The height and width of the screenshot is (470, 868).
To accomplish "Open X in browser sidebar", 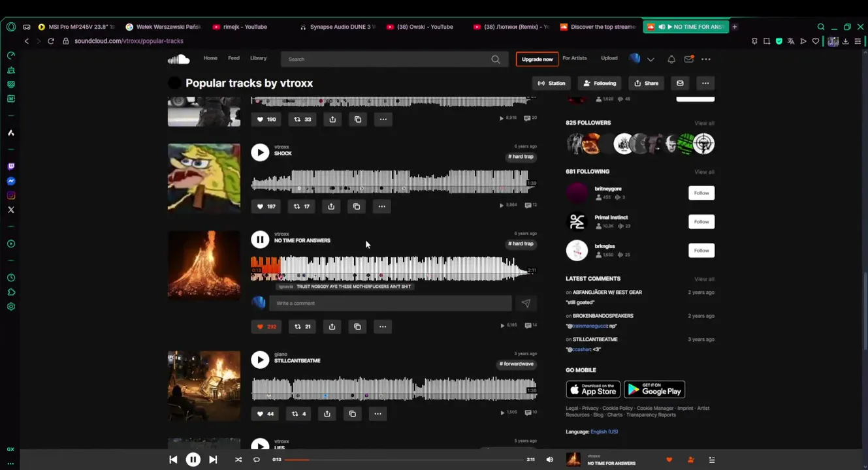I will pyautogui.click(x=11, y=210).
